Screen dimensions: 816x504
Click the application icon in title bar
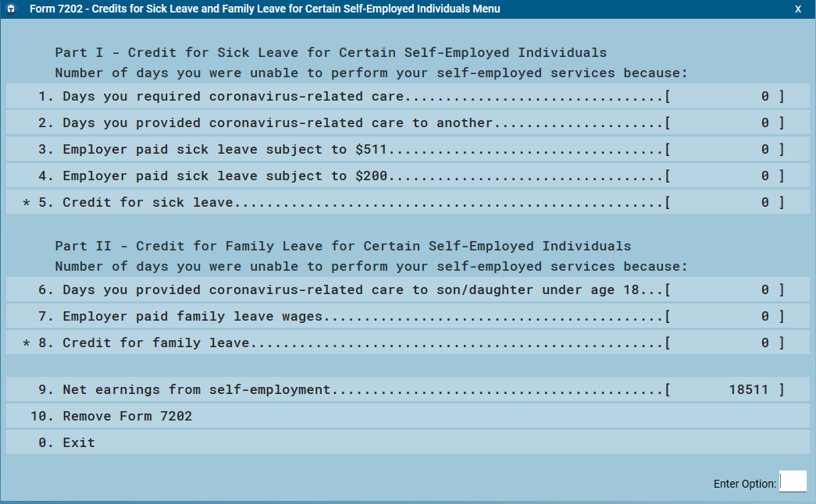click(9, 9)
